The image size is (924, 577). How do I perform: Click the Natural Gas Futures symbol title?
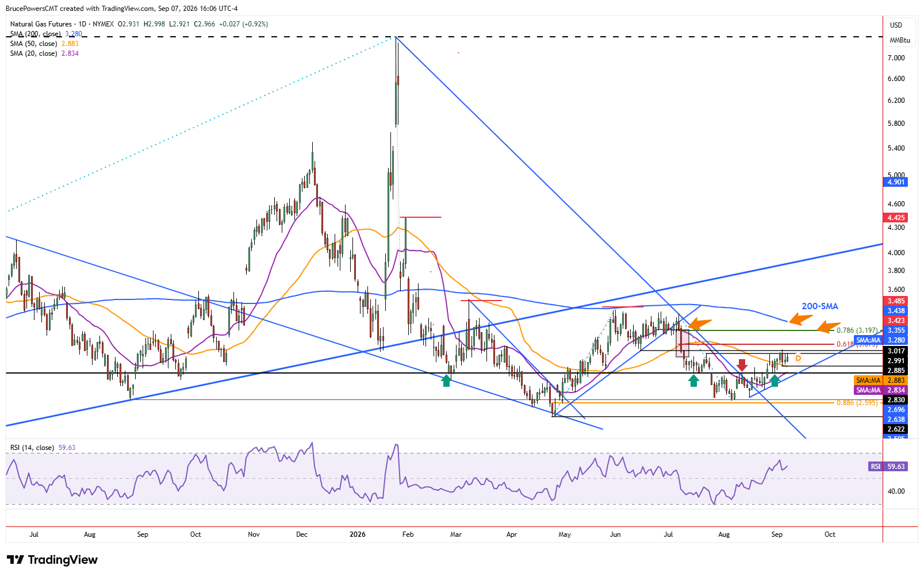pyautogui.click(x=41, y=24)
